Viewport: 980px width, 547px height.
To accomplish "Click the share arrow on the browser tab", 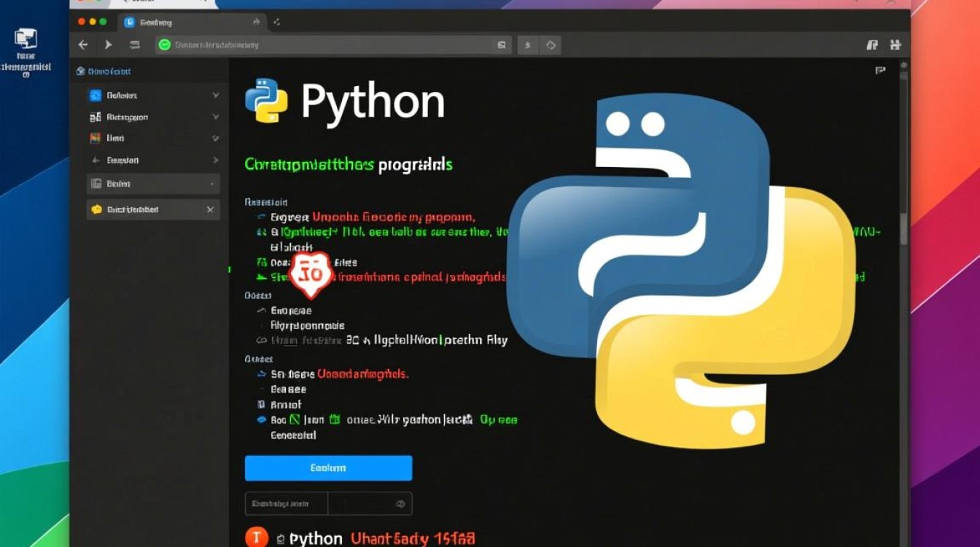I will coord(256,22).
